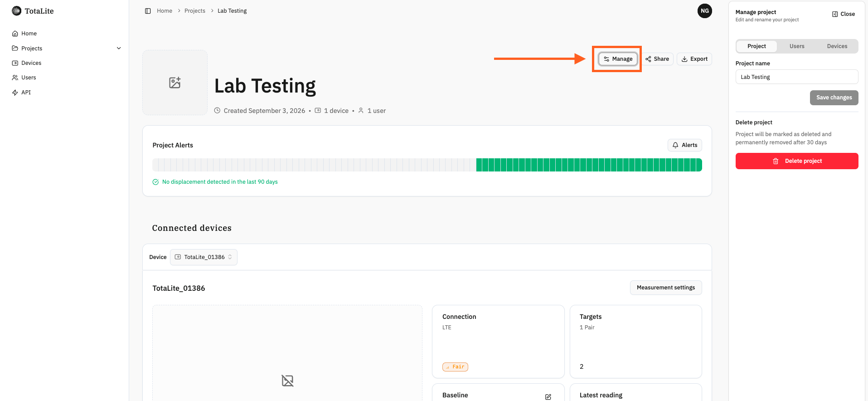Click "Created September 3, 2026" text

264,111
